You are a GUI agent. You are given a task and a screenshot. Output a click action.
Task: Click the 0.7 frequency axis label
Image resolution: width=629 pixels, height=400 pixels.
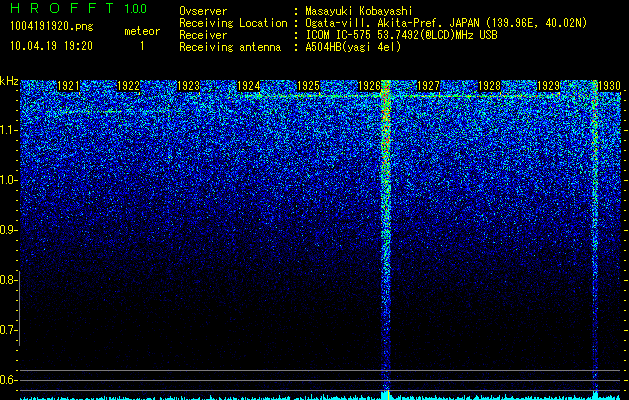point(9,330)
